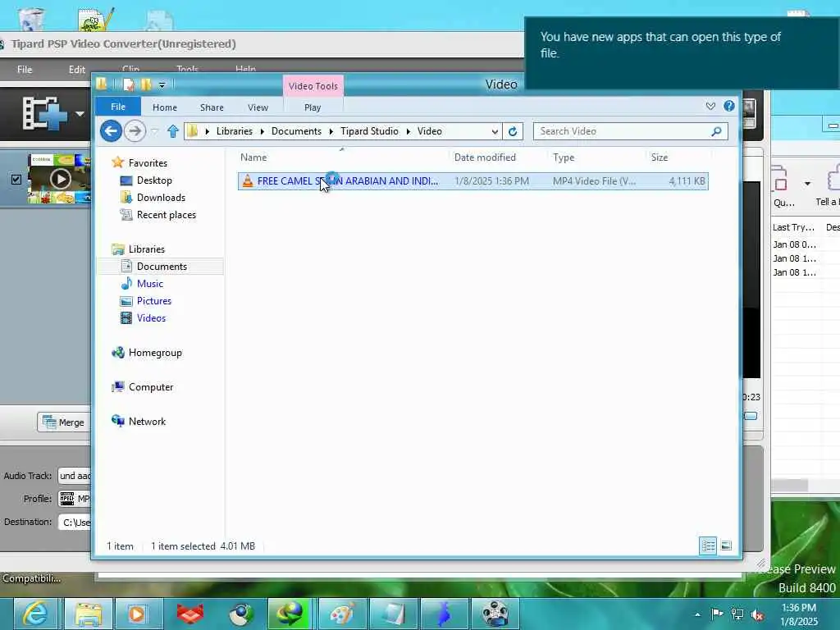Image resolution: width=840 pixels, height=630 pixels.
Task: Open Internet Download Manager taskbar icon
Action: tap(290, 614)
